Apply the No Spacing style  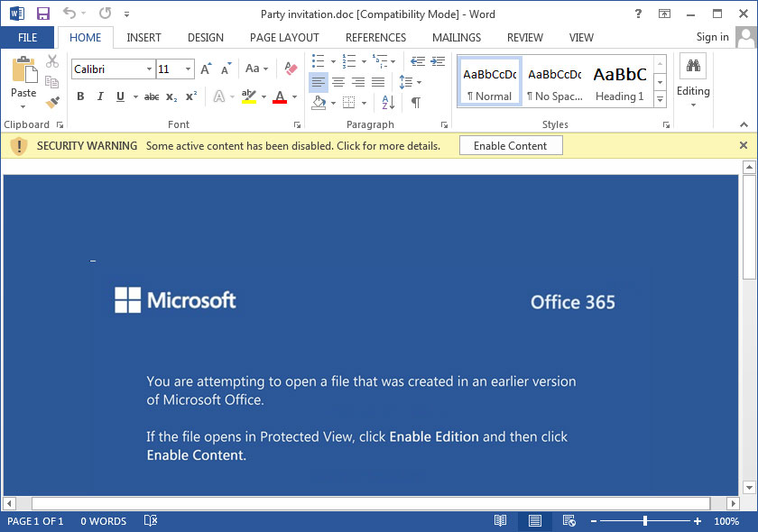(x=555, y=83)
